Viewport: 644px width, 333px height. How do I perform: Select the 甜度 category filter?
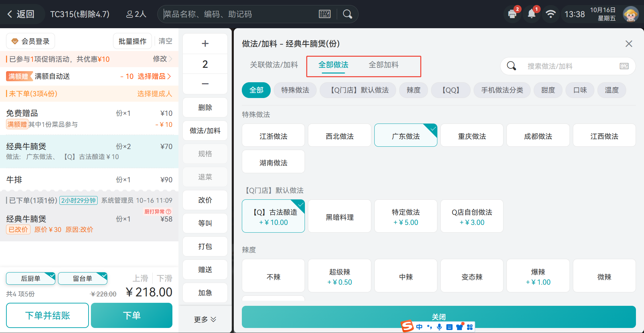[x=548, y=90]
